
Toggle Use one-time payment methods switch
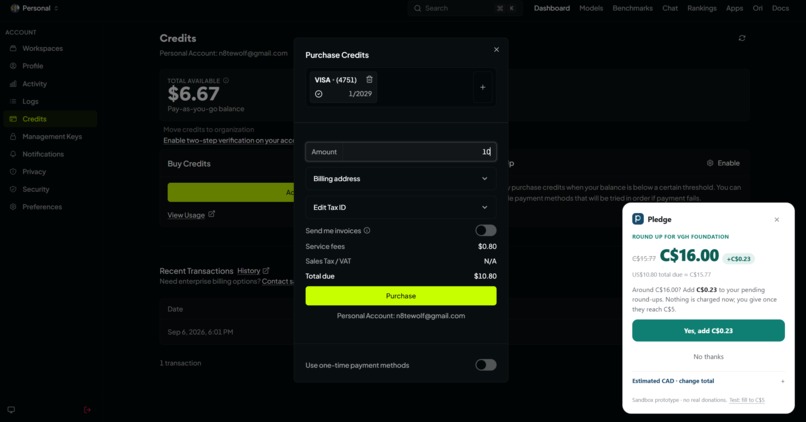pos(486,365)
